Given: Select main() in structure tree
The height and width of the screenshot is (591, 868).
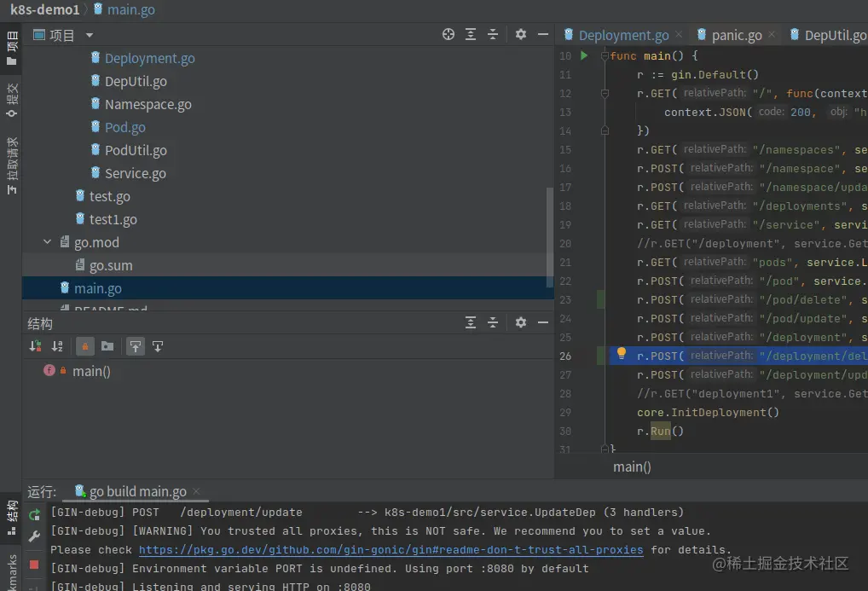Looking at the screenshot, I should [91, 371].
